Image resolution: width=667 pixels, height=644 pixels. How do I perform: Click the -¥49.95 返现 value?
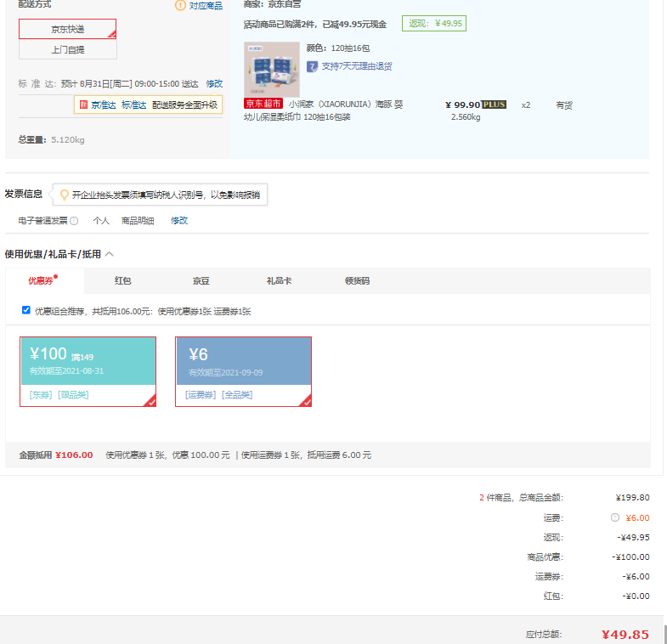coord(633,537)
